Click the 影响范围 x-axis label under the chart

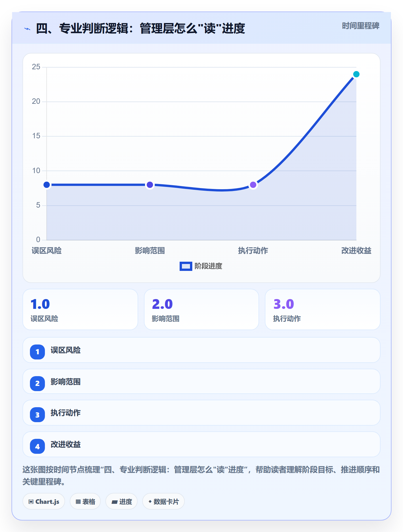[x=150, y=251]
